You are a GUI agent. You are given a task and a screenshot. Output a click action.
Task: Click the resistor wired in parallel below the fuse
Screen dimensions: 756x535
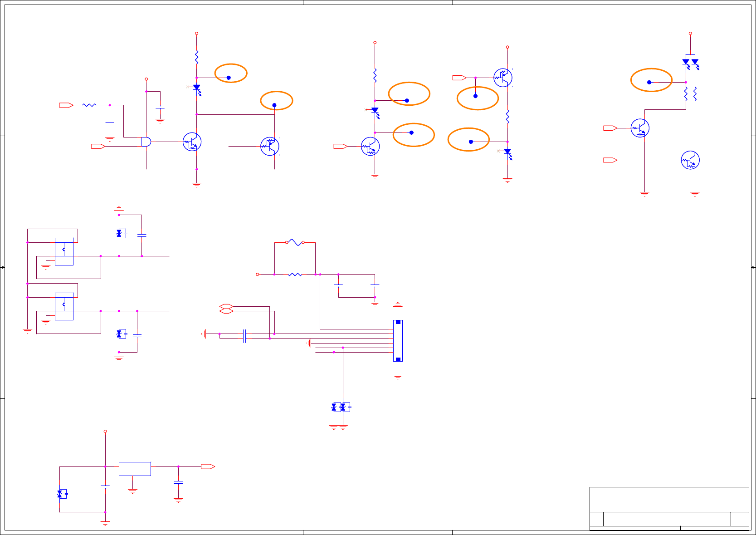click(x=295, y=274)
